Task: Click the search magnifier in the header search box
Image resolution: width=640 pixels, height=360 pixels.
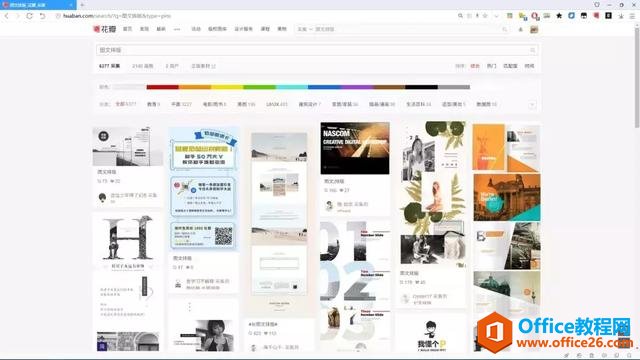Action: pos(504,29)
